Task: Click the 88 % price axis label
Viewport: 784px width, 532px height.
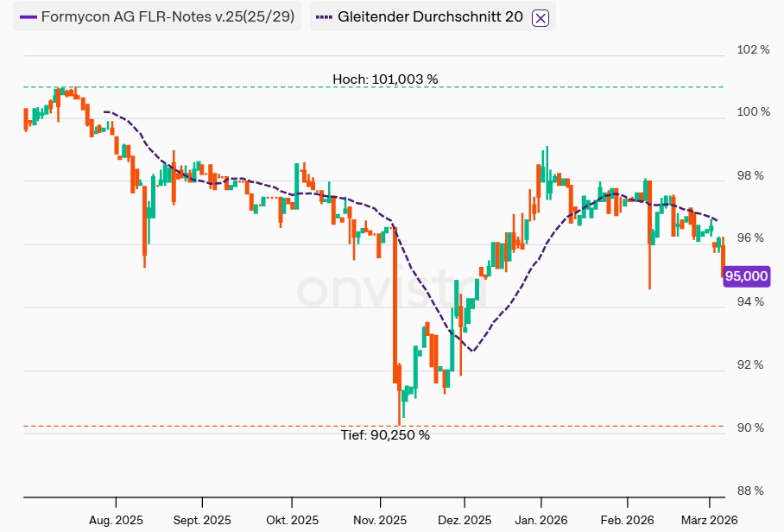Action: pos(750,491)
